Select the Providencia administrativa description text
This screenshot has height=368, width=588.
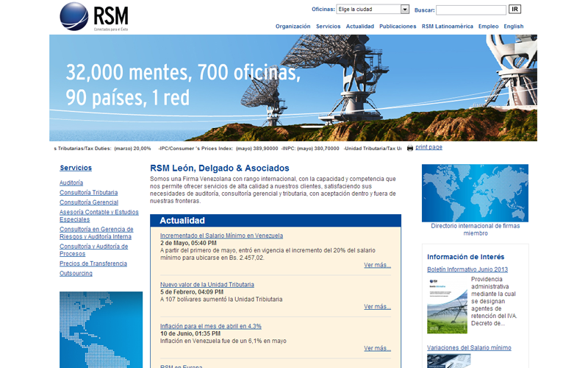pos(494,301)
